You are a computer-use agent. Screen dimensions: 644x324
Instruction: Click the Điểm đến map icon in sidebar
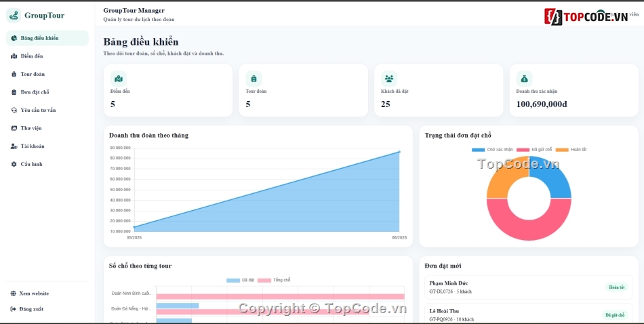[x=14, y=56]
